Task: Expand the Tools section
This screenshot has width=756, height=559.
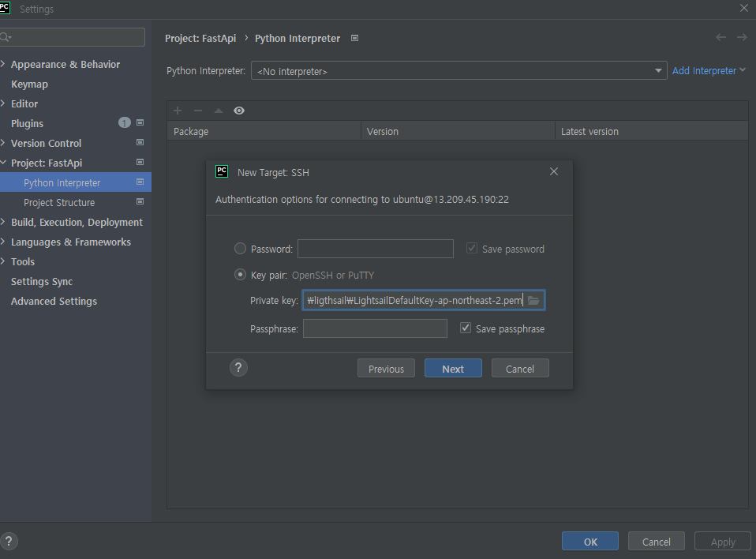Action: point(3,261)
